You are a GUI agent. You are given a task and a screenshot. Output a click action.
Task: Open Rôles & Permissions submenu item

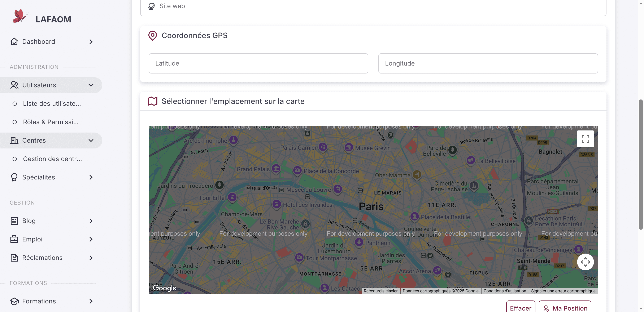tap(51, 122)
